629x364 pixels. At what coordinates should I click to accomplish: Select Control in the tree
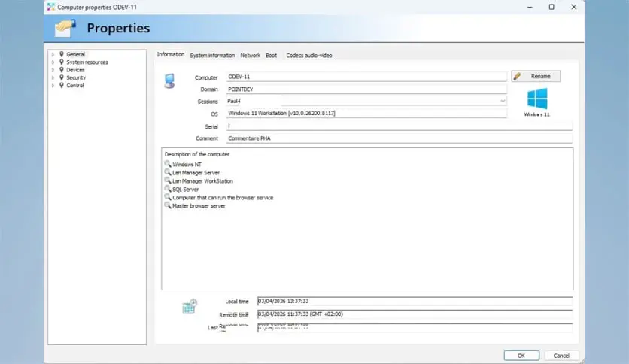click(75, 86)
